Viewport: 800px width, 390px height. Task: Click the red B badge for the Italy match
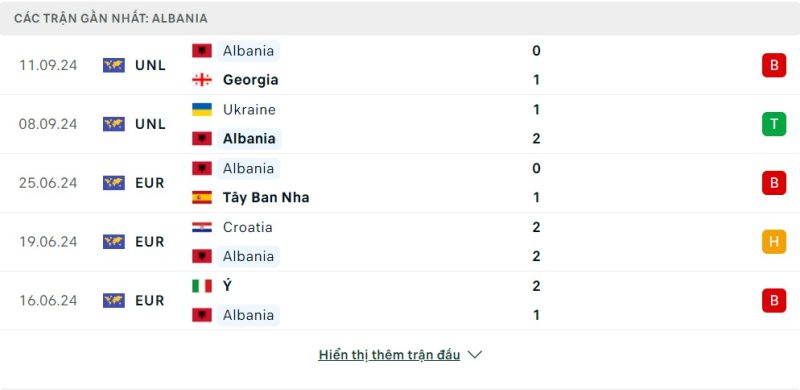774,300
